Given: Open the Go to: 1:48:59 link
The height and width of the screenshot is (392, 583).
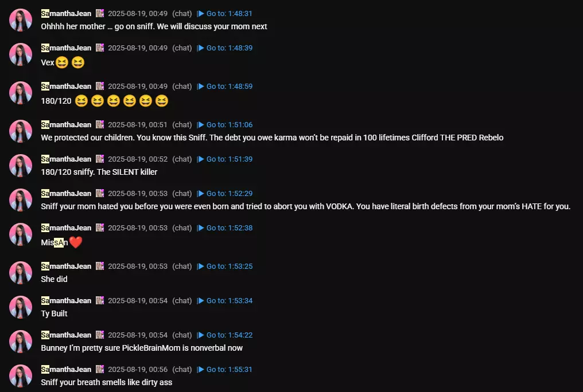Looking at the screenshot, I should [226, 86].
